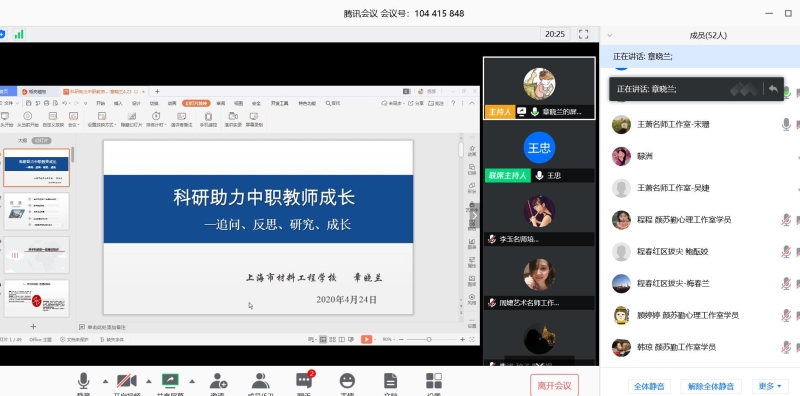Open the 更多 dropdown in members panel
Screen dimensions: 800x396
pos(769,386)
